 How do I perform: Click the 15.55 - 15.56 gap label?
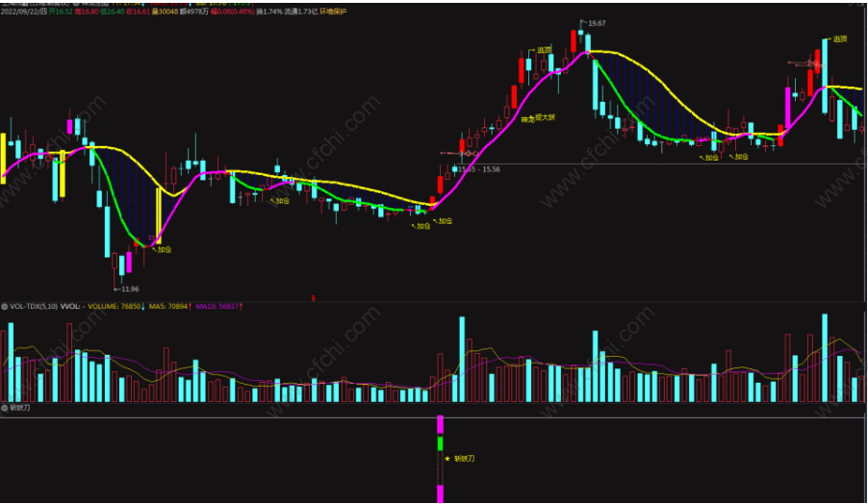tap(479, 169)
